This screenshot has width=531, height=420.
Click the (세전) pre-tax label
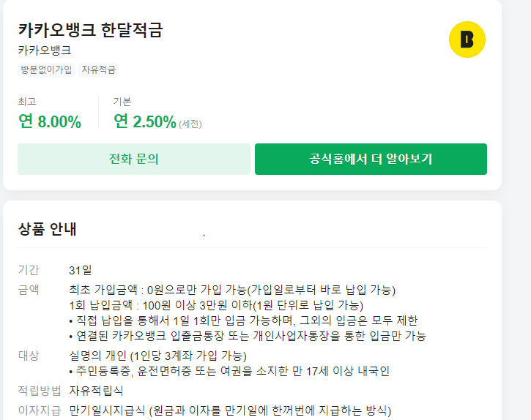pyautogui.click(x=190, y=124)
